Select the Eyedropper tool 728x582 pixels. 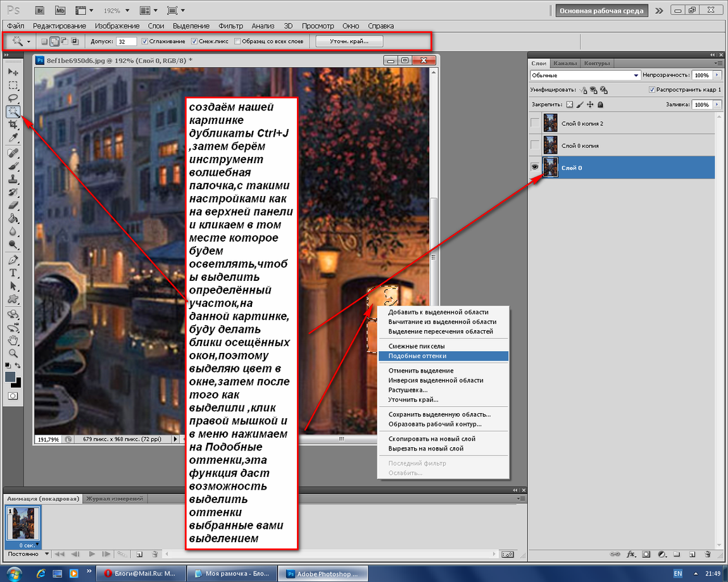click(13, 138)
